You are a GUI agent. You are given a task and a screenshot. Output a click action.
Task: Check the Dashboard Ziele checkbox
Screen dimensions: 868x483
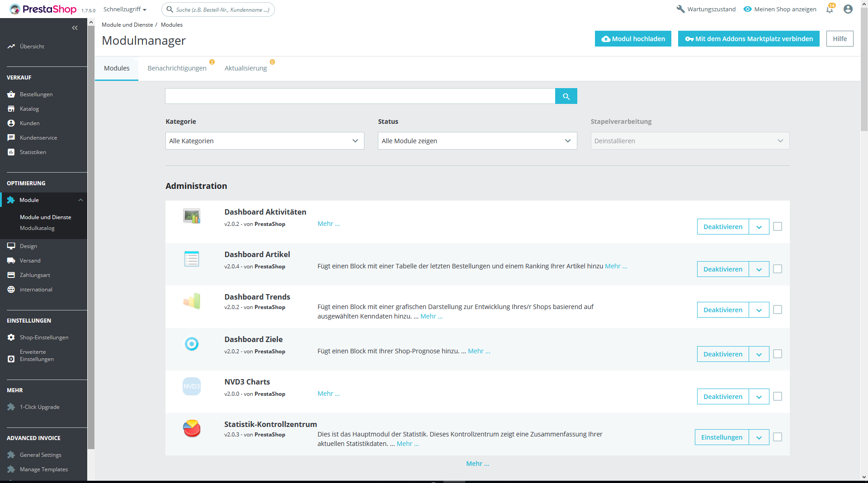778,354
